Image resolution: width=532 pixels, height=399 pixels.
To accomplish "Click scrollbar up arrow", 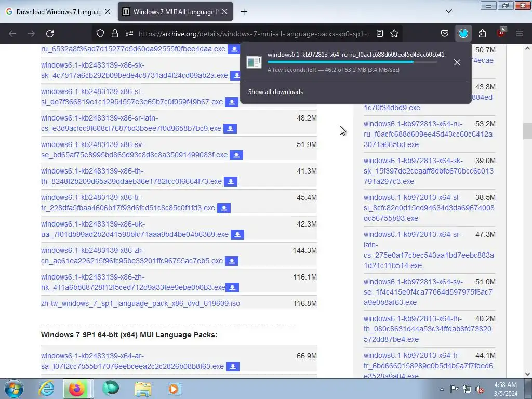I will [x=527, y=48].
